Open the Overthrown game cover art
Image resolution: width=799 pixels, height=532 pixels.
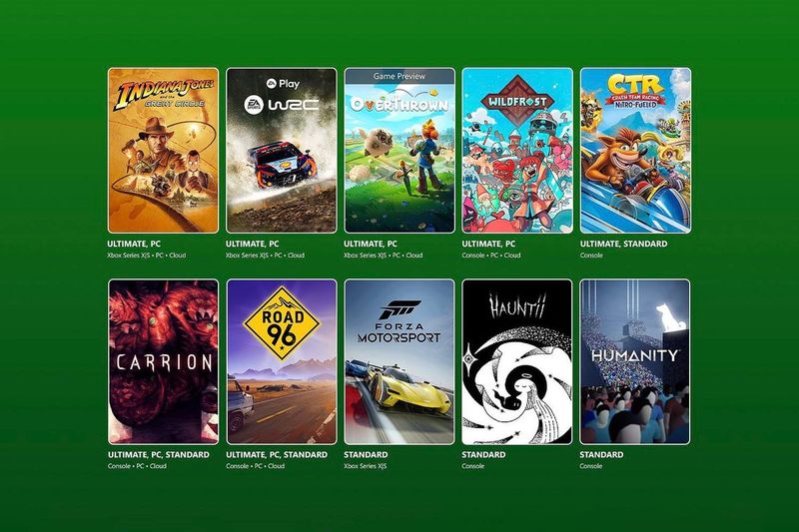coord(399,150)
